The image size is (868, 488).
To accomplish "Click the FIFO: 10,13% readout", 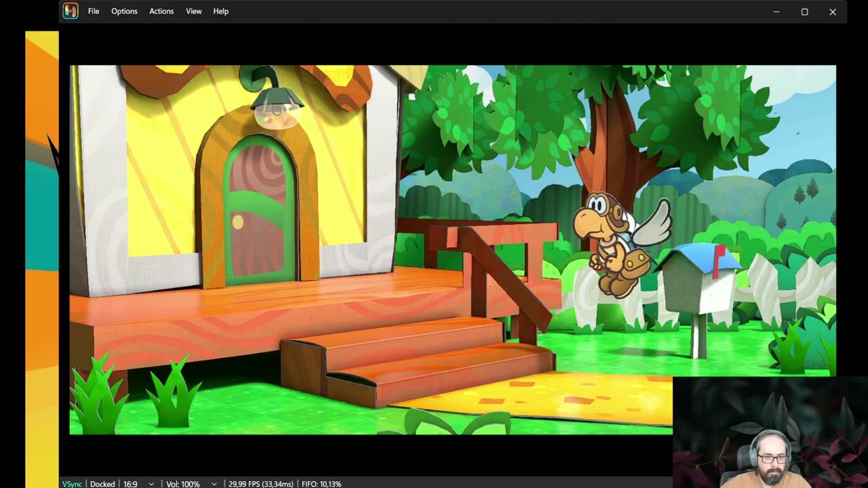I will click(321, 484).
